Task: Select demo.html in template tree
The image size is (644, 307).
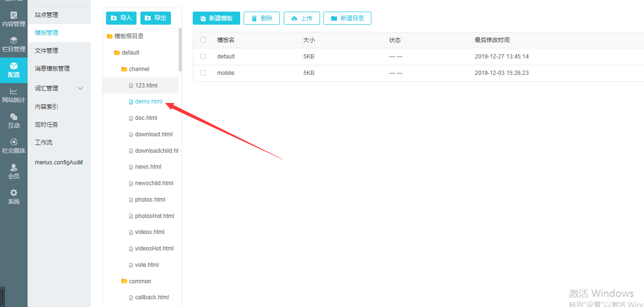Action: (x=149, y=102)
